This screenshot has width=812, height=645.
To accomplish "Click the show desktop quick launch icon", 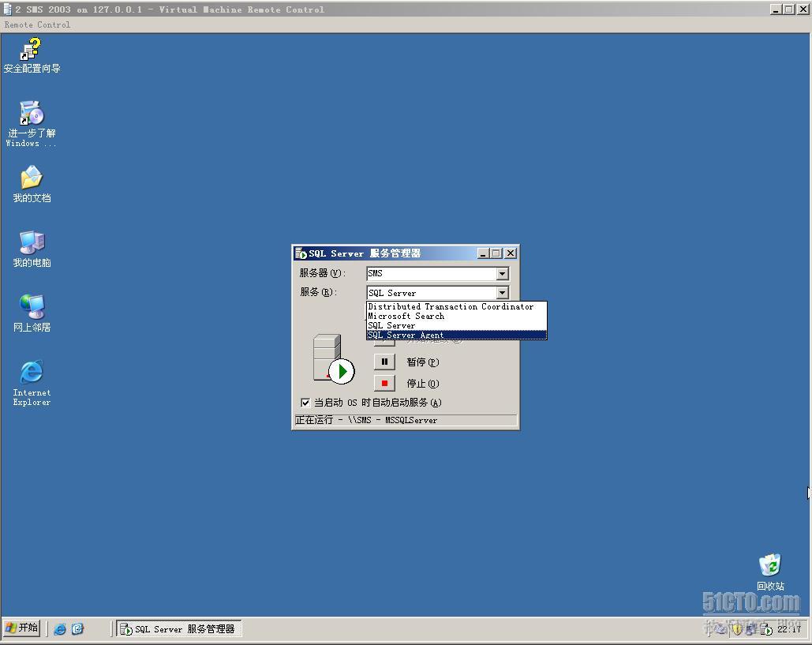I will 77,629.
